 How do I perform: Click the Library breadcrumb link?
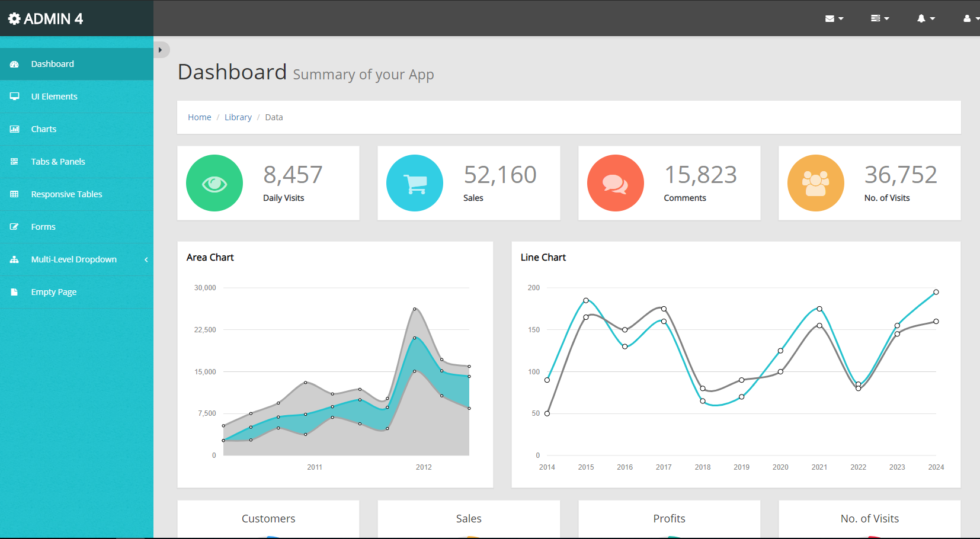tap(238, 117)
